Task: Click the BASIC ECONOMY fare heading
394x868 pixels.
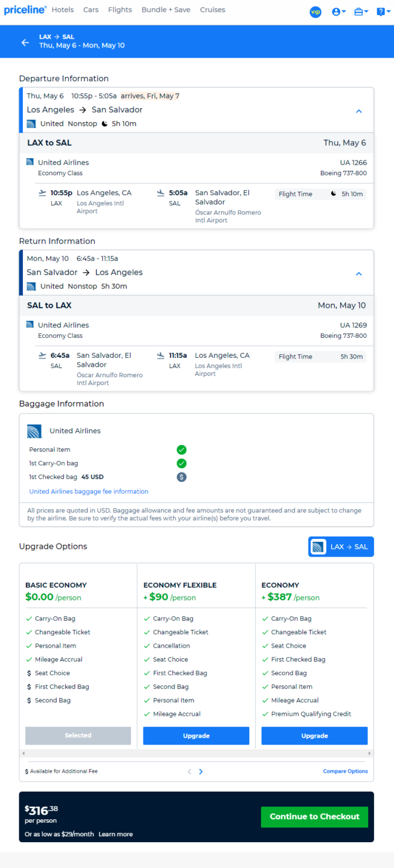Action: point(56,585)
